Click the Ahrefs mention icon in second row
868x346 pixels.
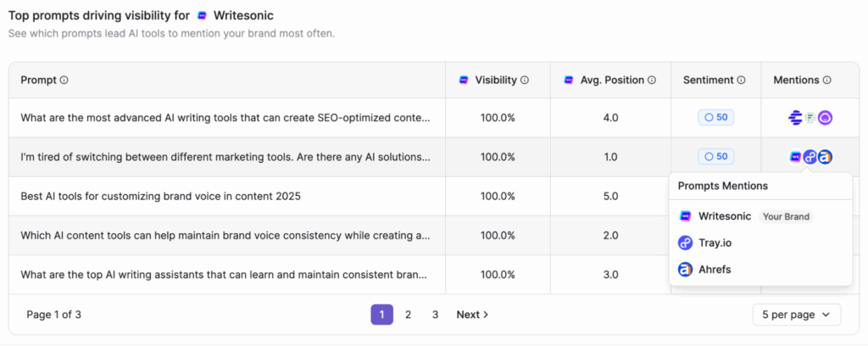(826, 157)
